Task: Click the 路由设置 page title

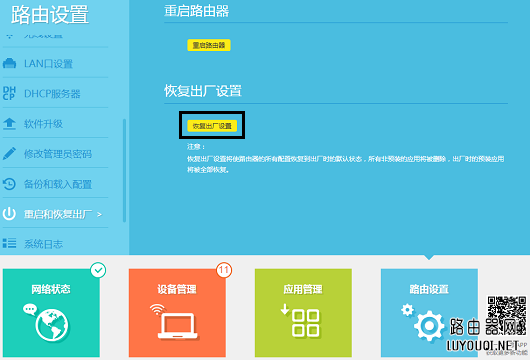Action: [50, 15]
